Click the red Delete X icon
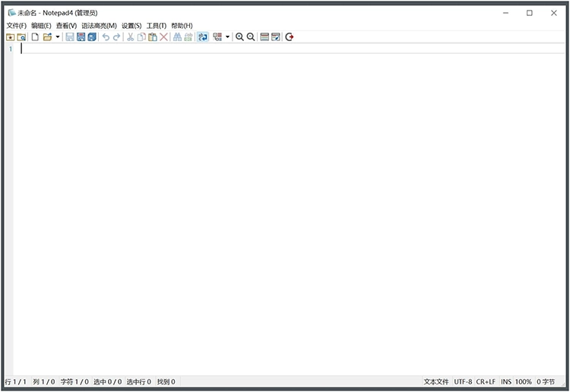This screenshot has height=392, width=570. 163,36
